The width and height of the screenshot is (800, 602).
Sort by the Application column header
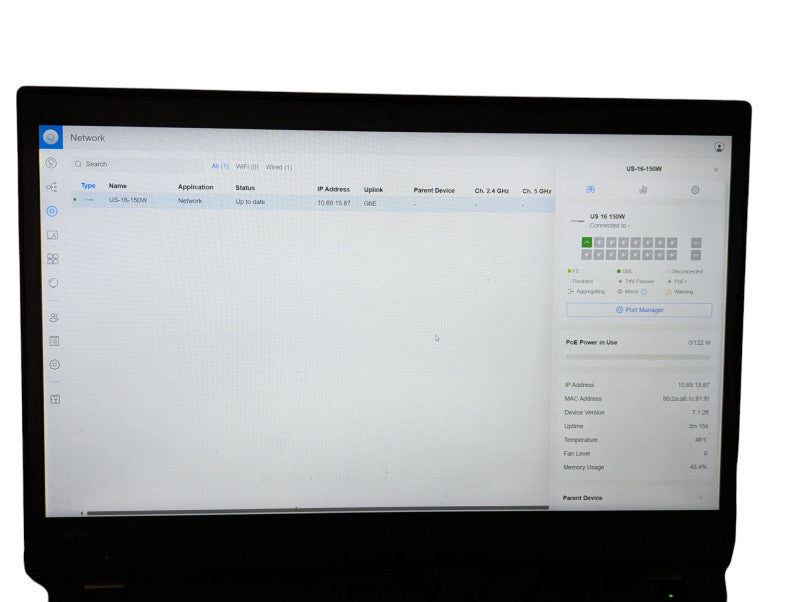tap(195, 187)
